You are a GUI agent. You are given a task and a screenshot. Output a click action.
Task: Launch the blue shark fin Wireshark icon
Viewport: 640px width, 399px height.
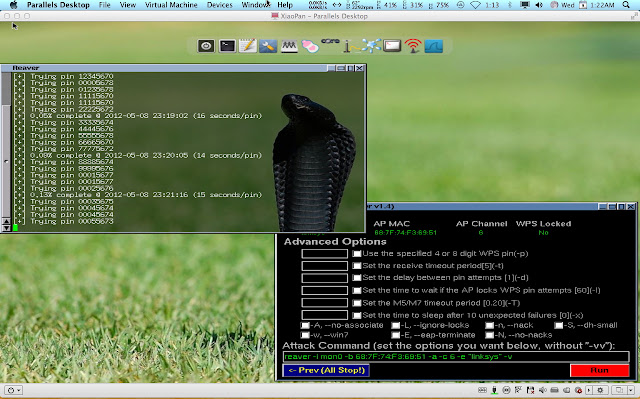tap(434, 46)
